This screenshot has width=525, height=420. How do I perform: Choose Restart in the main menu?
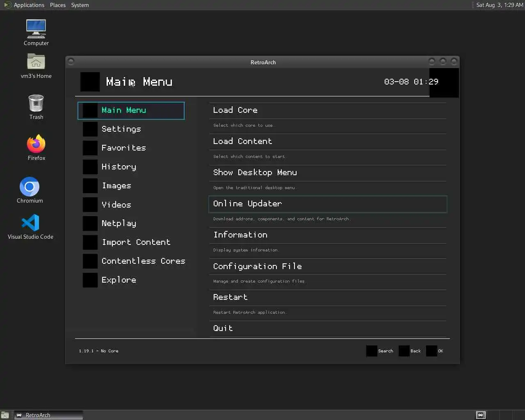point(328,297)
